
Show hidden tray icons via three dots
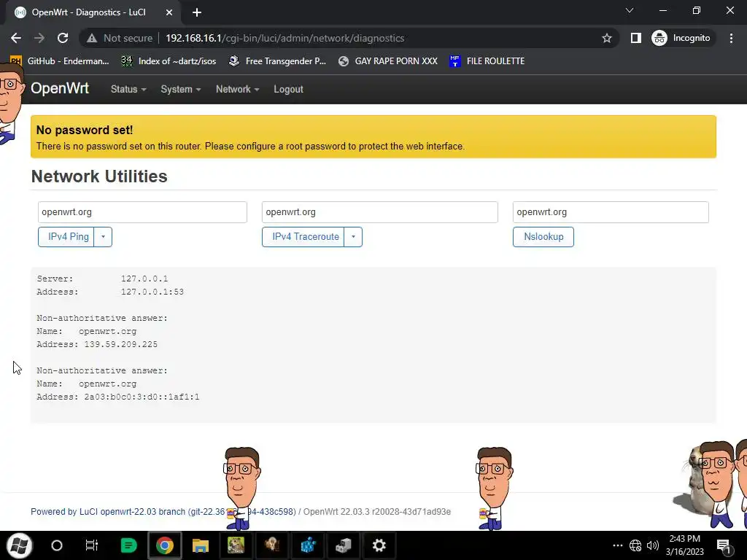617,545
